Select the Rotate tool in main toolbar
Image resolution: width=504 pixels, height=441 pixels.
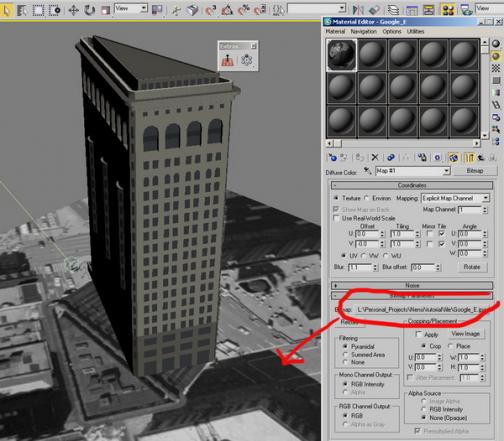89,10
